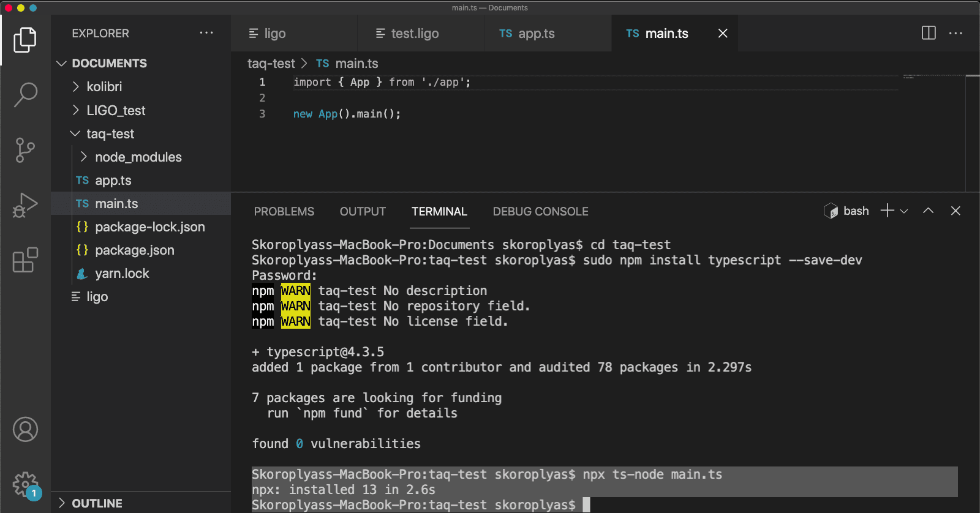Open the terminal launch profile dropdown
The width and height of the screenshot is (980, 513).
click(x=904, y=211)
